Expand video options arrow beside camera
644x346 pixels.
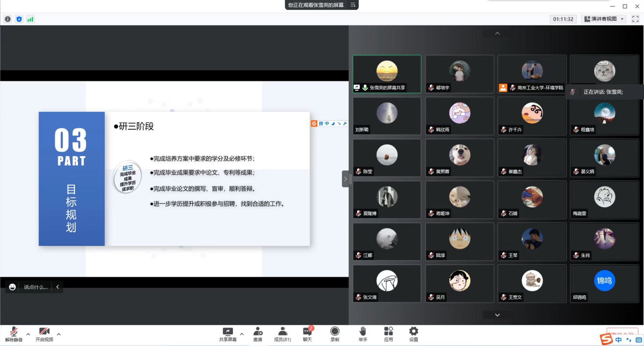click(59, 334)
